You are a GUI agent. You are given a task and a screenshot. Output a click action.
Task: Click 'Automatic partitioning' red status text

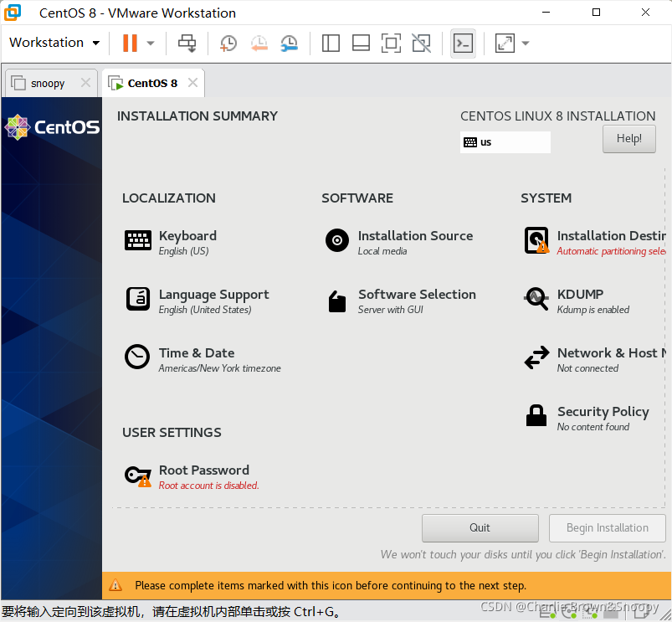click(611, 251)
